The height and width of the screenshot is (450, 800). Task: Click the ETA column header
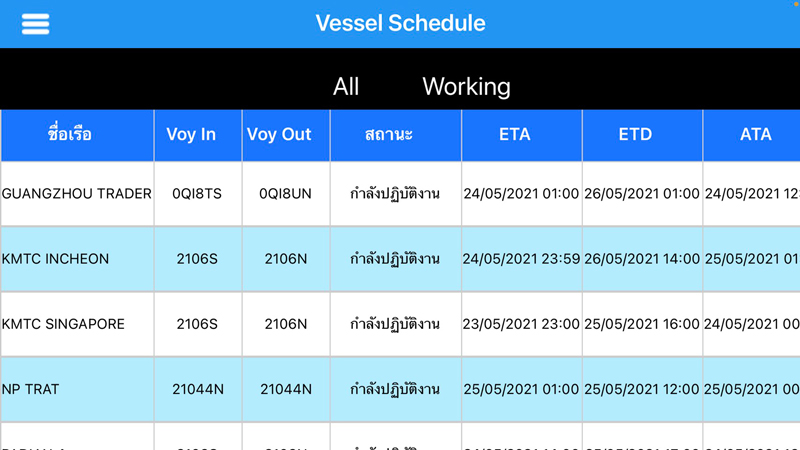click(514, 134)
